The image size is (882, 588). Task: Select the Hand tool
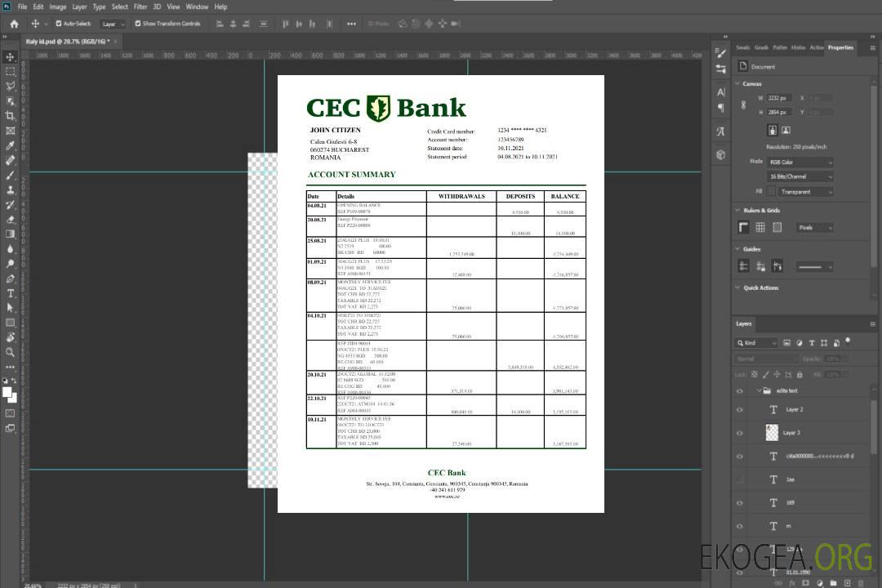pos(10,337)
